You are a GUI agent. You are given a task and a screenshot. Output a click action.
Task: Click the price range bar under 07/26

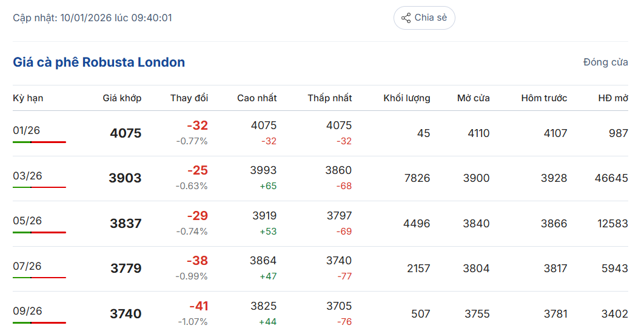coord(39,278)
